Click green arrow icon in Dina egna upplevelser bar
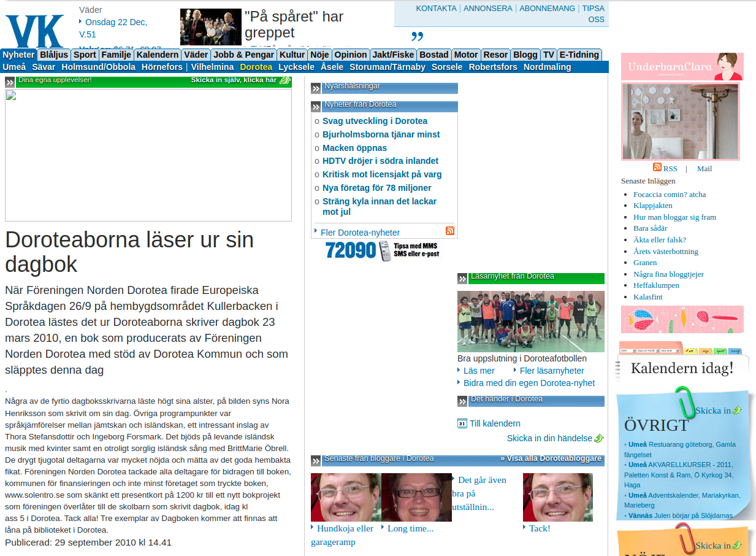The image size is (756, 556). [x=284, y=80]
